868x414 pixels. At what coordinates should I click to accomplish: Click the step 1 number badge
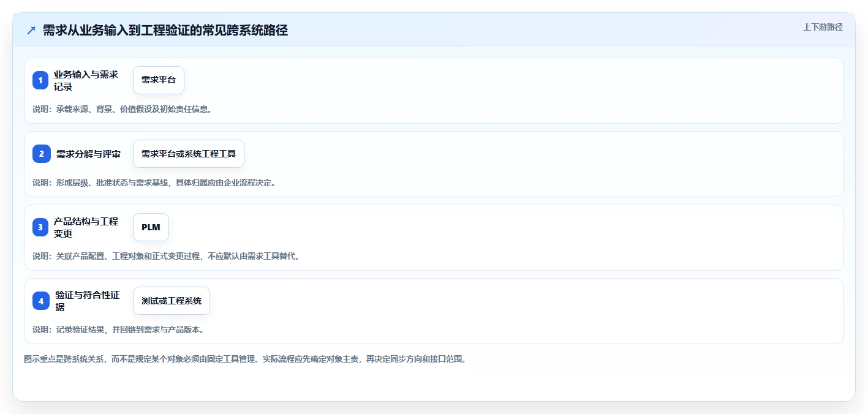tap(40, 80)
